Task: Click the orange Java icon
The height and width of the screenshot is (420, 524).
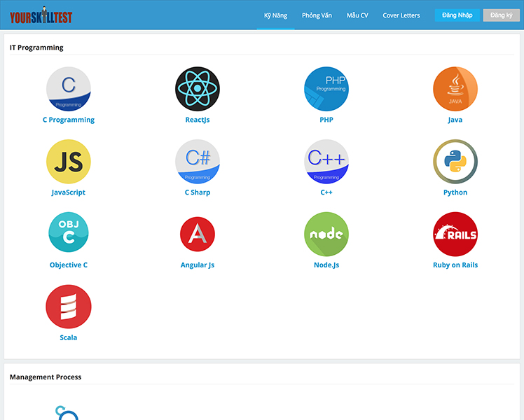Action: [455, 89]
